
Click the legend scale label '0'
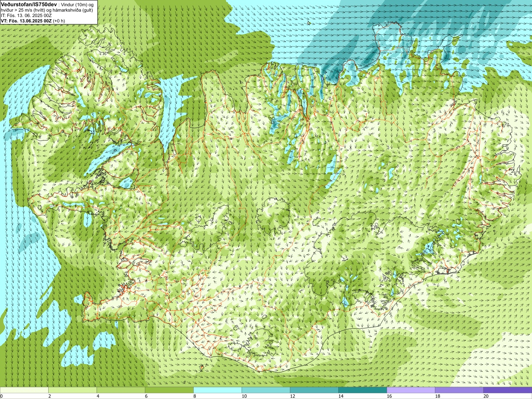click(2, 396)
